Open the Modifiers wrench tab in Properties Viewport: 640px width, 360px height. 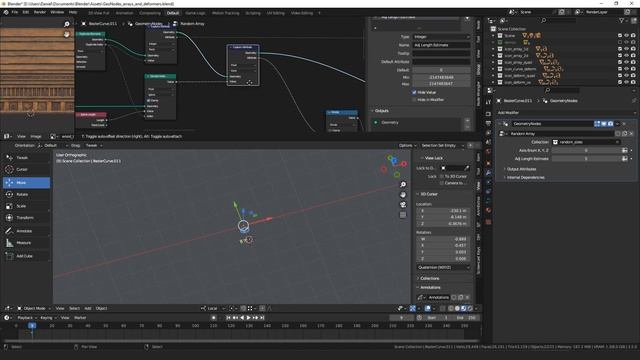point(488,173)
